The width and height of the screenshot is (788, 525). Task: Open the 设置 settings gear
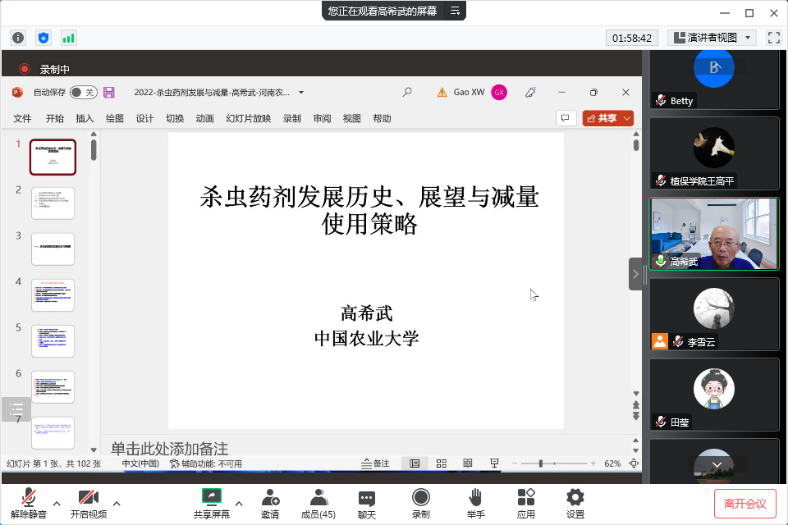[x=575, y=497]
